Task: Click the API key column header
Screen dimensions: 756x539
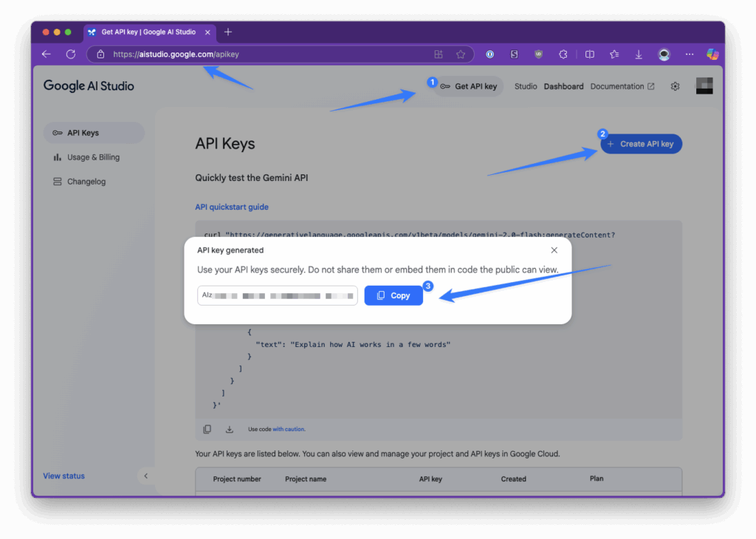Action: [x=430, y=478]
